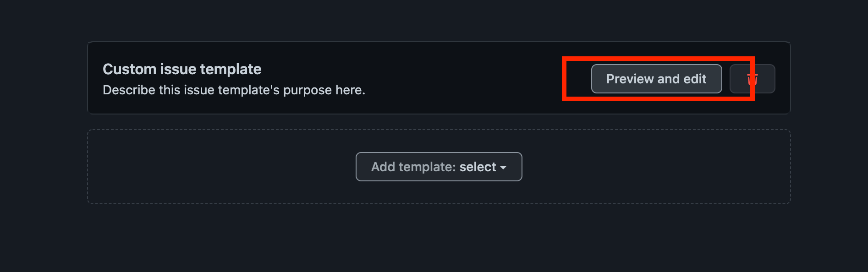Delete the custom issue template via trash icon
The image size is (868, 272).
click(752, 79)
